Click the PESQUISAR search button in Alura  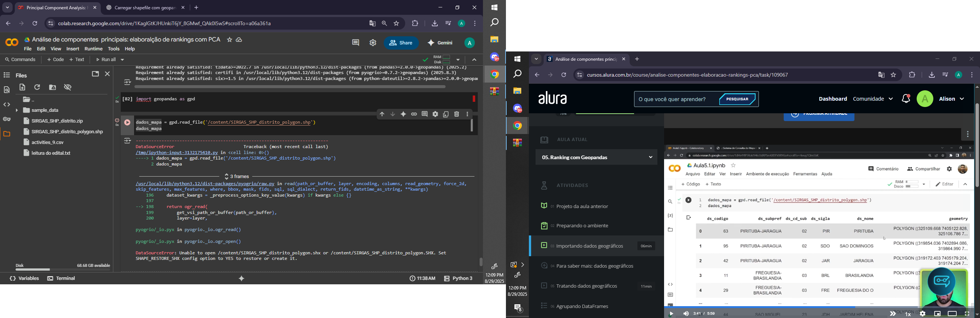tap(737, 99)
